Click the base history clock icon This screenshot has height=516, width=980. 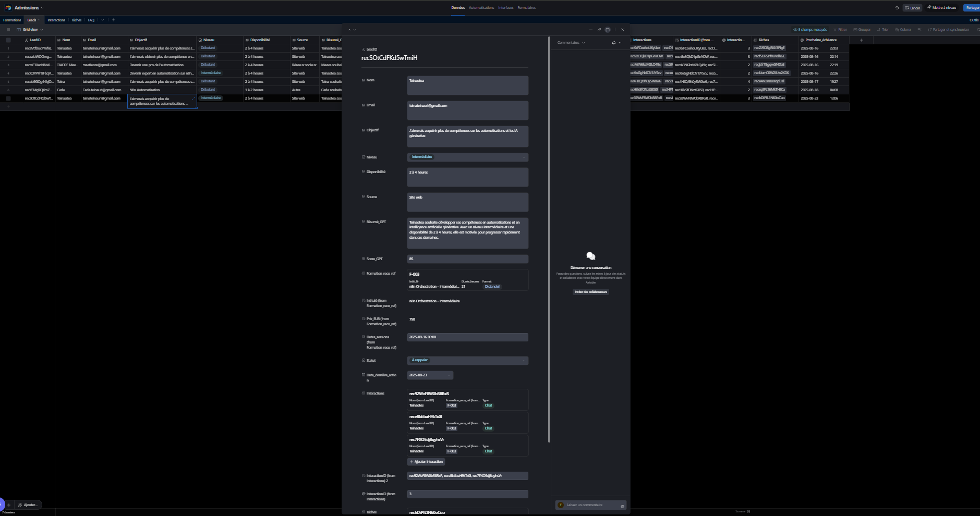point(897,8)
